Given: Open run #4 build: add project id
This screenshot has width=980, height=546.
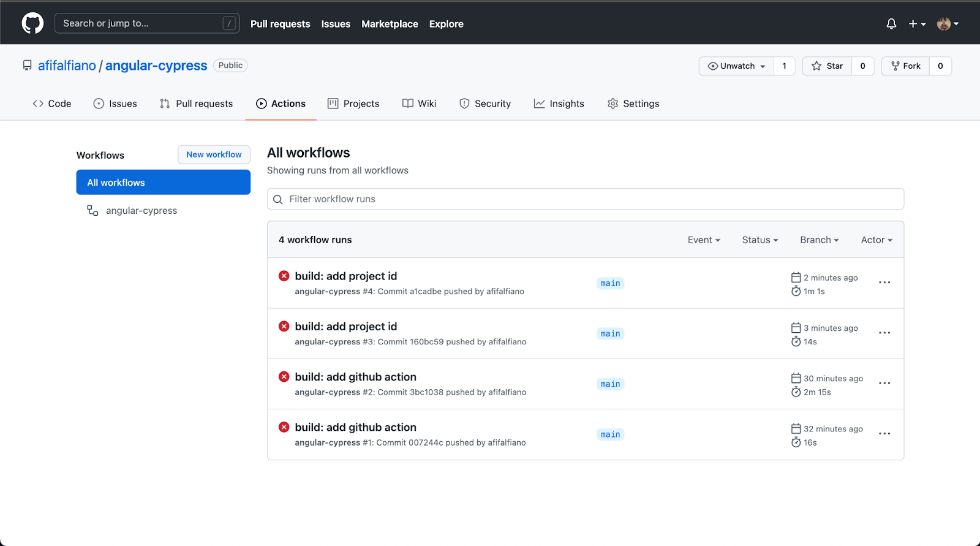Looking at the screenshot, I should 346,276.
